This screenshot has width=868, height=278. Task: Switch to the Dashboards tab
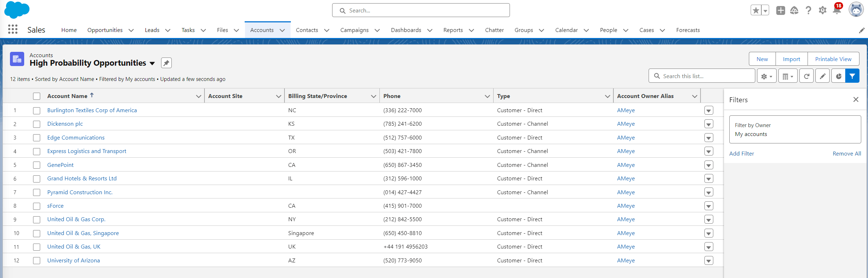(x=406, y=30)
